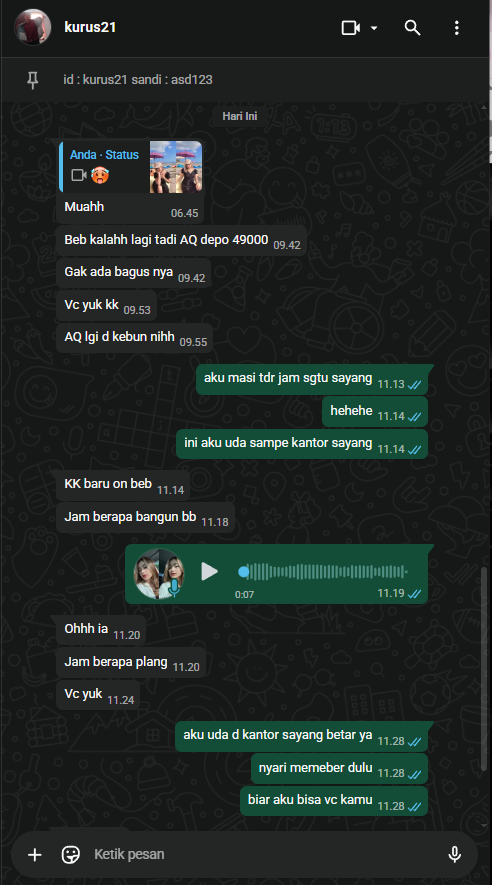Viewport: 492px width, 885px height.
Task: Click the pin icon beside the pinned message
Action: (x=33, y=80)
